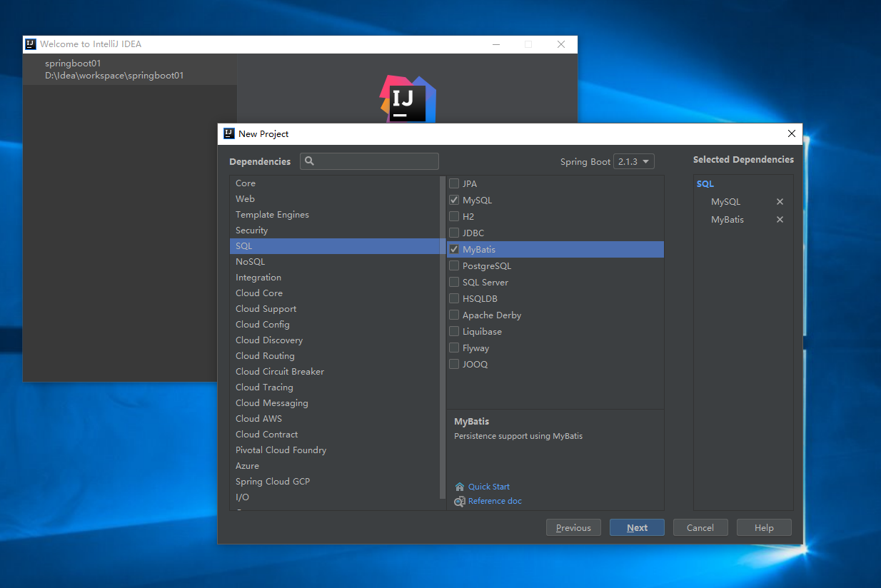
Task: Open the Spring Boot version dropdown
Action: [x=634, y=162]
